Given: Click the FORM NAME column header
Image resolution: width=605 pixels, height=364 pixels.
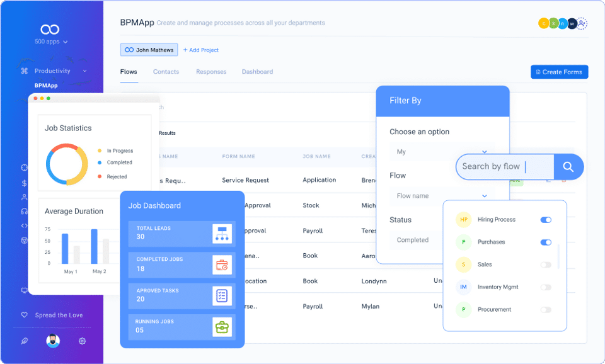Looking at the screenshot, I should point(238,157).
